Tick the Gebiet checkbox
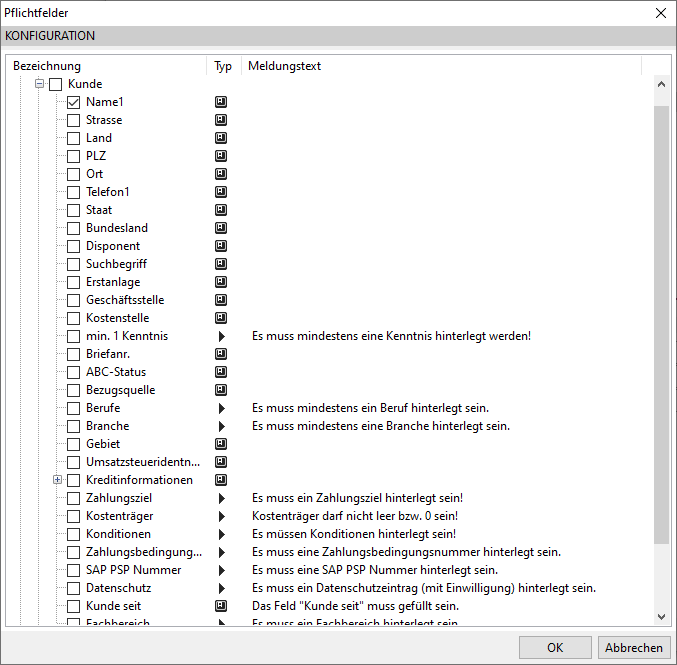This screenshot has height=665, width=677. [73, 444]
